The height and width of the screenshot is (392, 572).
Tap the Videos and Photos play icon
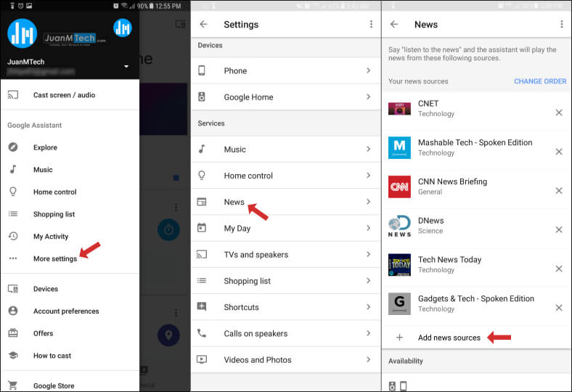[x=201, y=359]
